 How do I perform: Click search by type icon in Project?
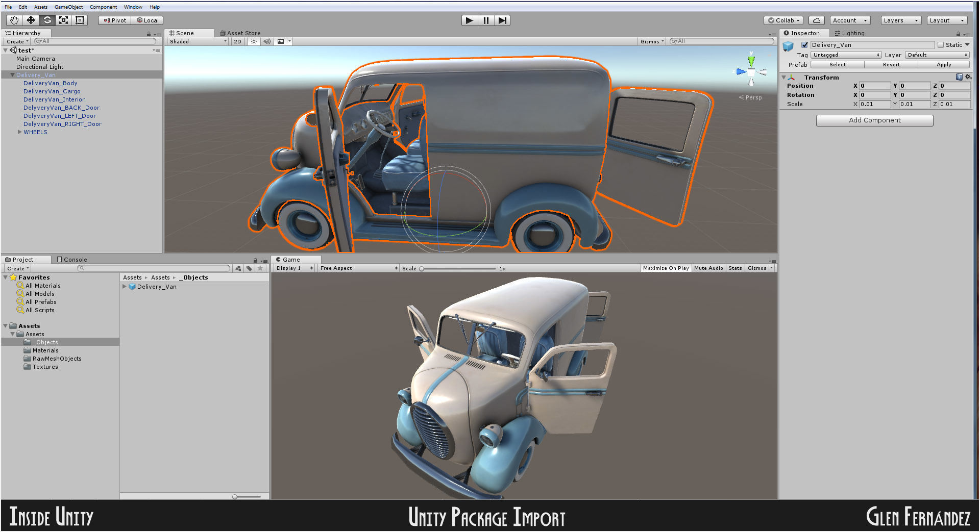coord(238,268)
